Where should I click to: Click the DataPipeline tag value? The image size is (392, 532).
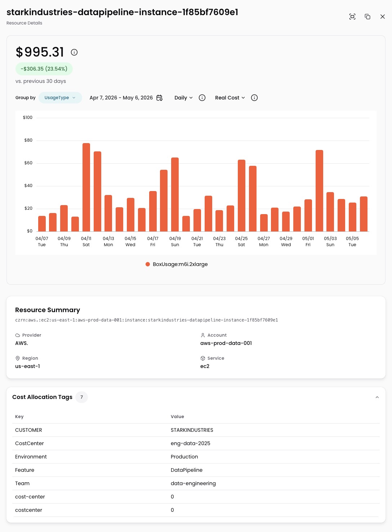click(187, 470)
